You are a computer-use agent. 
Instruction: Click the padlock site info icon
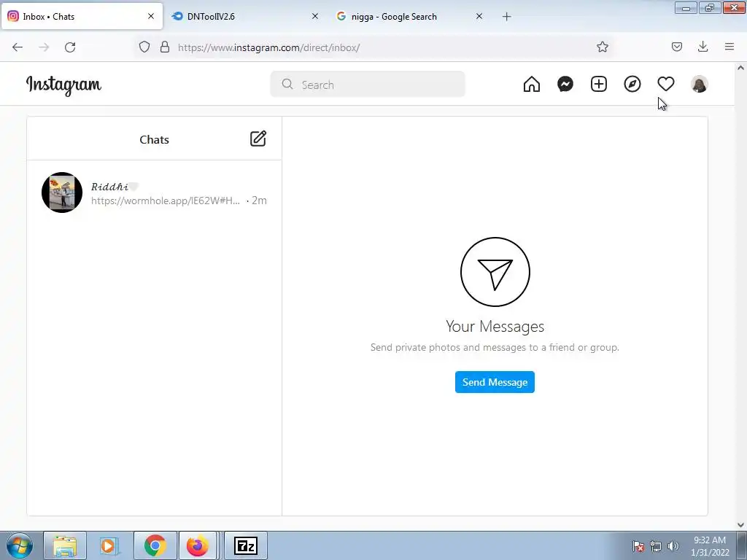165,47
